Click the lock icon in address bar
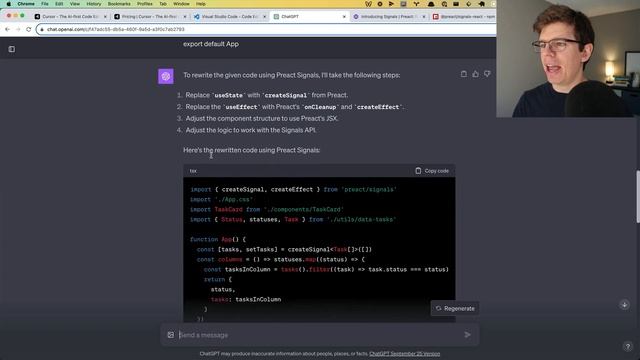The image size is (640, 360). (42, 29)
